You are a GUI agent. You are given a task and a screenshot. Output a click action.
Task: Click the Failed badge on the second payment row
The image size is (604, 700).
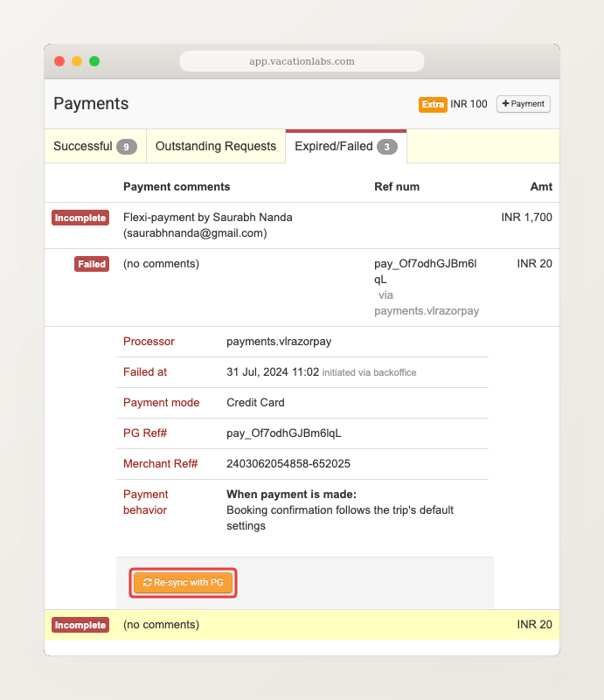pos(91,263)
